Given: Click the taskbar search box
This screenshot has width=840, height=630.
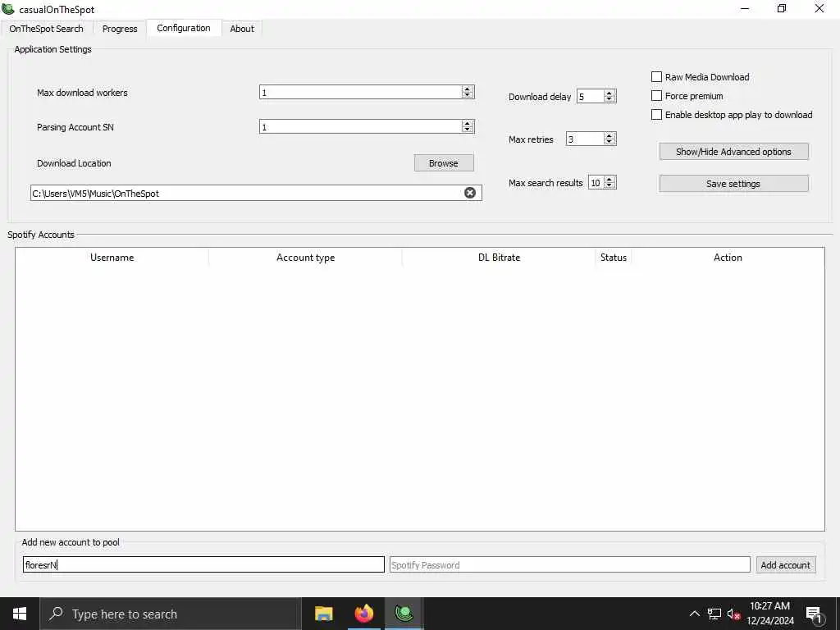Looking at the screenshot, I should tap(171, 614).
